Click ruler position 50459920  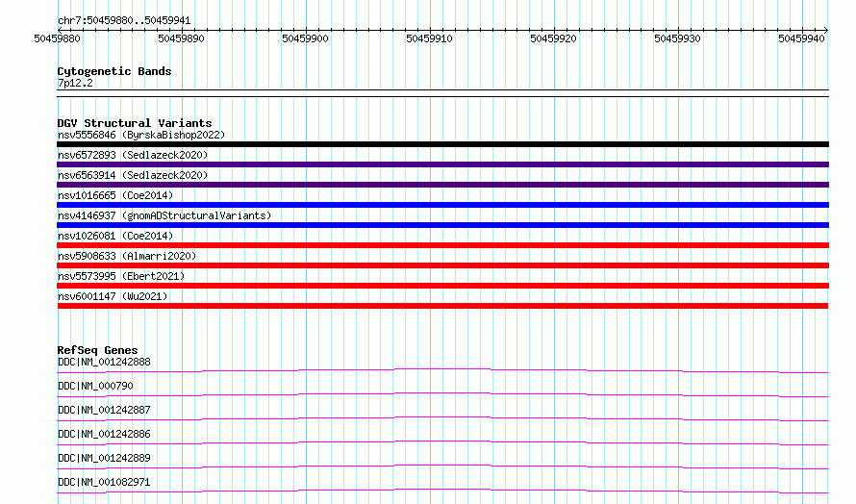pos(553,38)
